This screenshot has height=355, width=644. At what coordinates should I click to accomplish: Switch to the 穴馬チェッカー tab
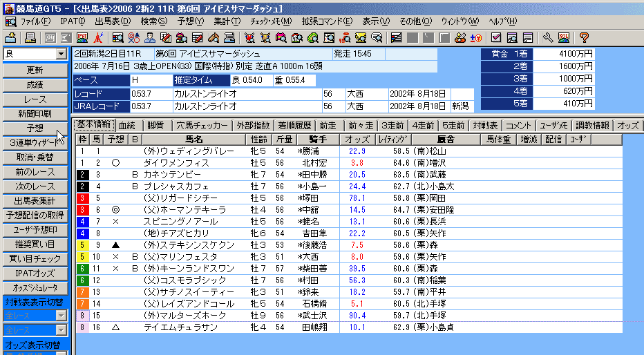pos(202,126)
